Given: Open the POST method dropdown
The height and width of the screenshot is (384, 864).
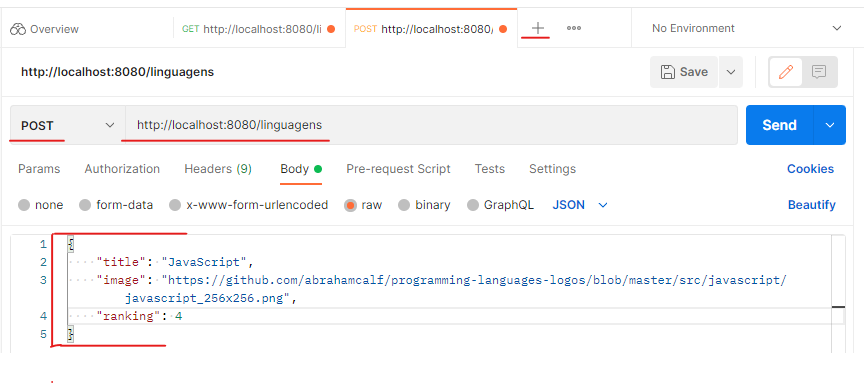Looking at the screenshot, I should (x=67, y=126).
